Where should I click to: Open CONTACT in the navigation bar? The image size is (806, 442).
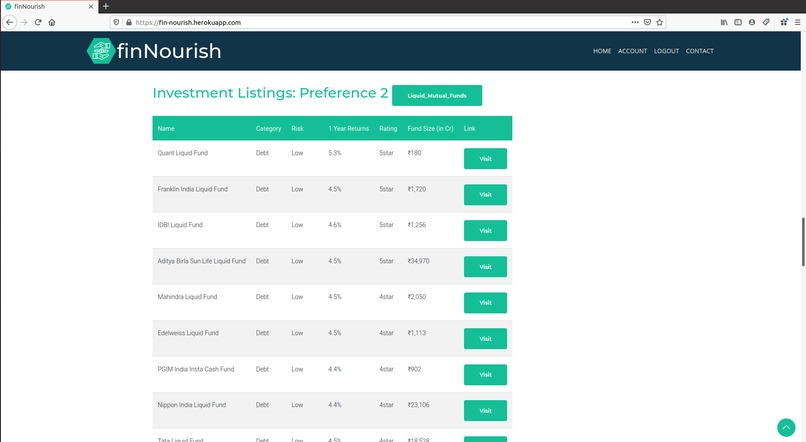click(x=700, y=51)
